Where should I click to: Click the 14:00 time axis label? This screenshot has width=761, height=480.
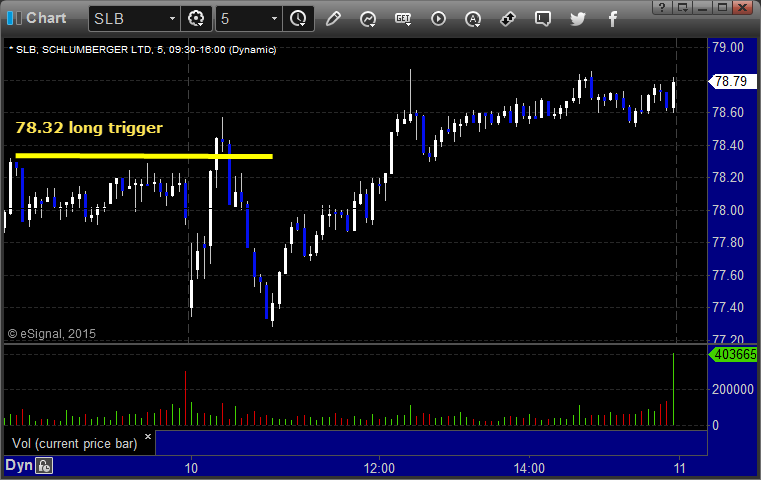coord(529,468)
